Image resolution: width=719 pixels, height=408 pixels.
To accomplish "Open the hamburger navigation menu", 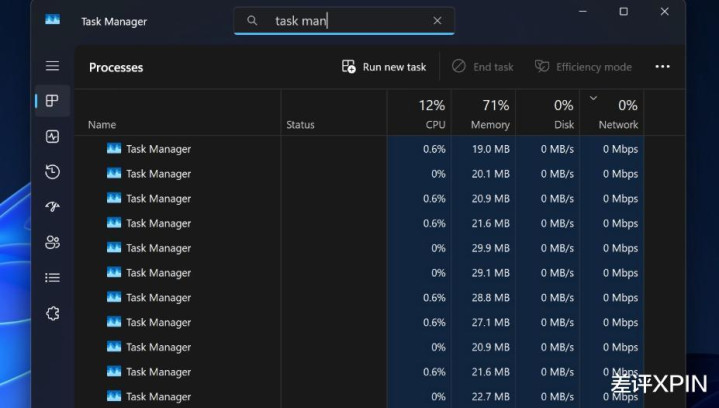I will 52,66.
